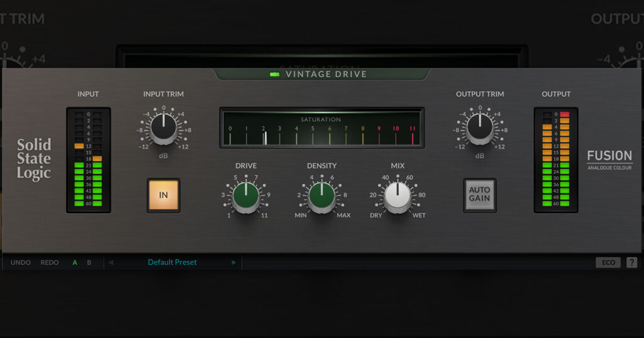Click the white MIX knob
The image size is (644, 338).
click(397, 197)
